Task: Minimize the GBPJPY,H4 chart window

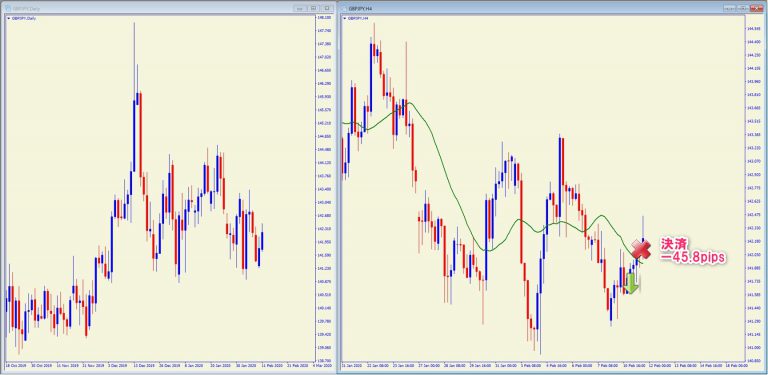Action: tap(729, 8)
